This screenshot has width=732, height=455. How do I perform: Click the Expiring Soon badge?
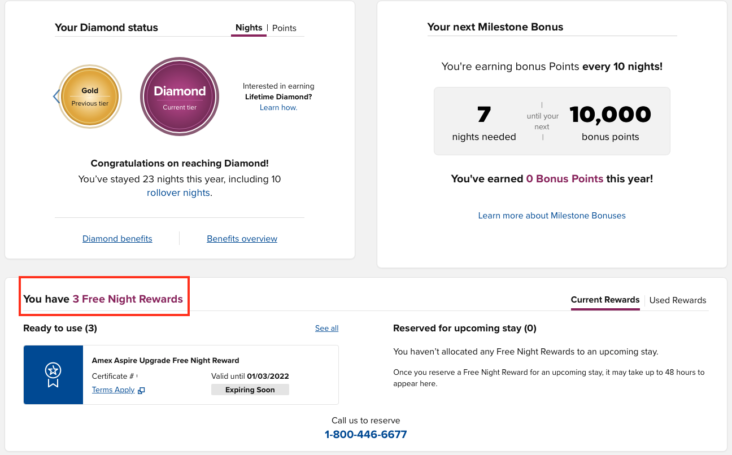(250, 390)
